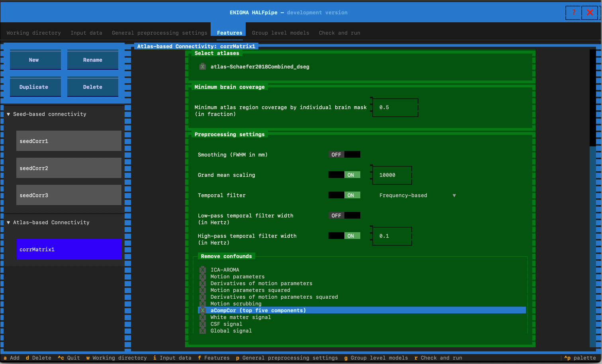The image size is (602, 364).
Task: Toggle the atlas-Schaefer2018Combined_dseg checkbox
Action: [203, 67]
